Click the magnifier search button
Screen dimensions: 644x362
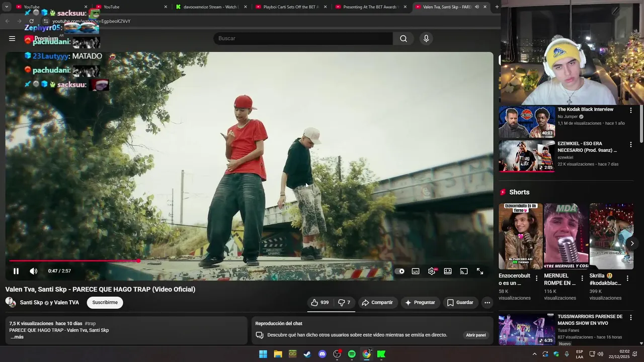pos(404,38)
